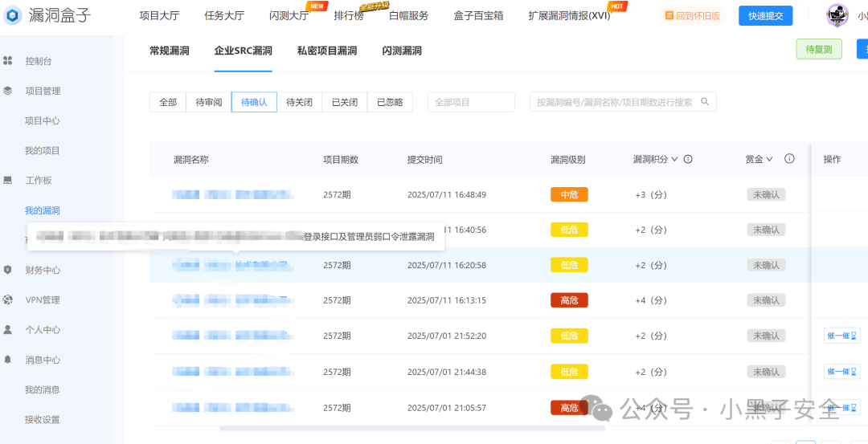This screenshot has width=868, height=444.
Task: Click the 漏洞级别 column header
Action: tap(568, 159)
